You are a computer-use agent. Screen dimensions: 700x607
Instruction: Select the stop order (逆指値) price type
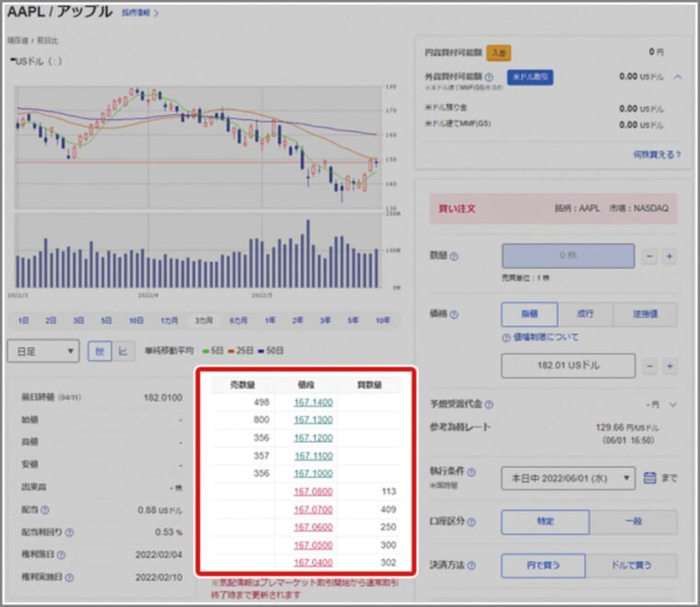[x=645, y=314]
